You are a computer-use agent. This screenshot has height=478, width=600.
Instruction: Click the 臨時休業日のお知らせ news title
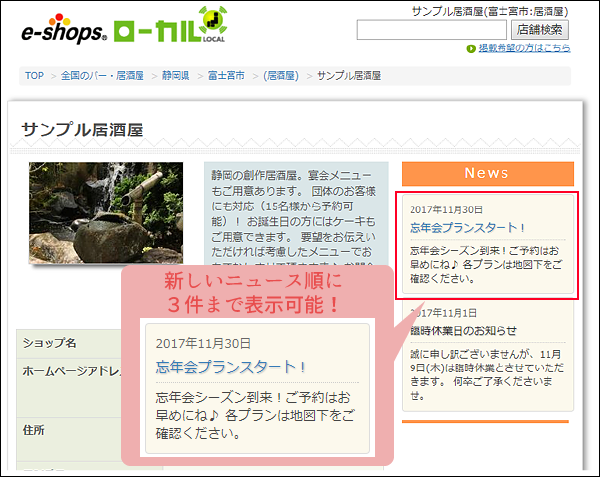click(x=463, y=331)
